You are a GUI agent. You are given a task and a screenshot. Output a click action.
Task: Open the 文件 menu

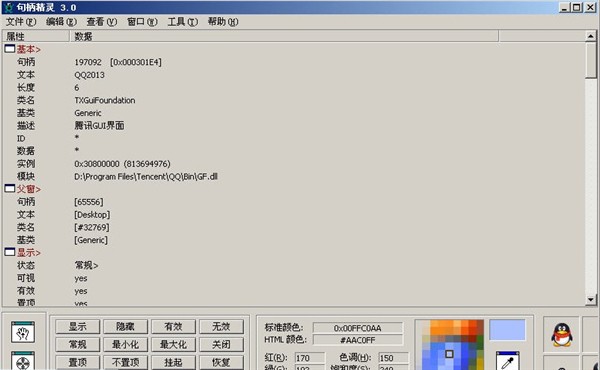point(21,22)
